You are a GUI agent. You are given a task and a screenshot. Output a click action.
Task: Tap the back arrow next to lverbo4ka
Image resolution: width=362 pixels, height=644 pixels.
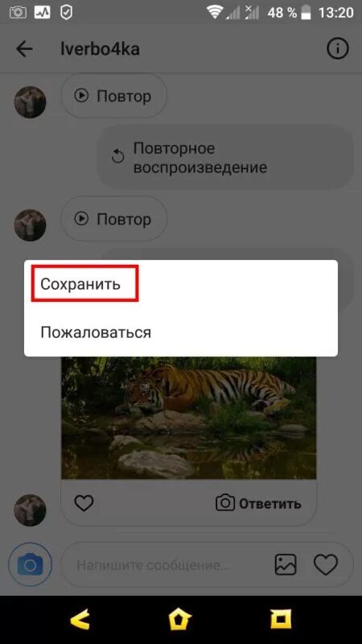click(x=24, y=49)
